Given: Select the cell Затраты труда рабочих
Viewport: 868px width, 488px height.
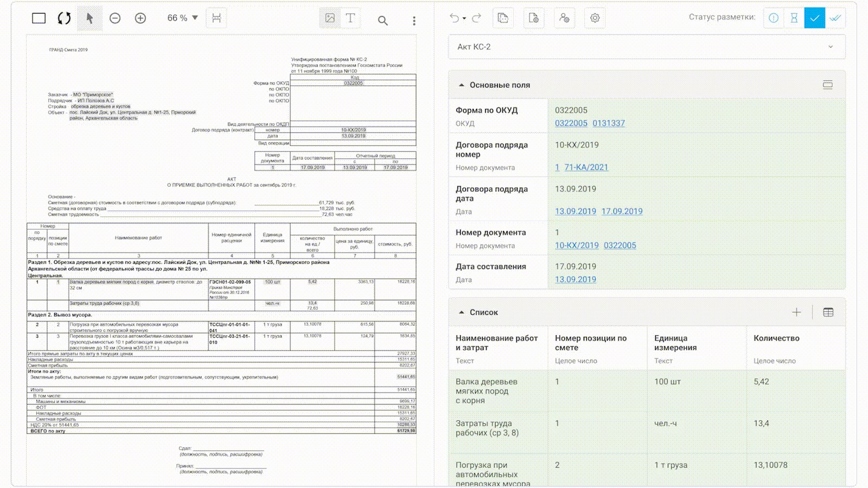Looking at the screenshot, I should 498,432.
